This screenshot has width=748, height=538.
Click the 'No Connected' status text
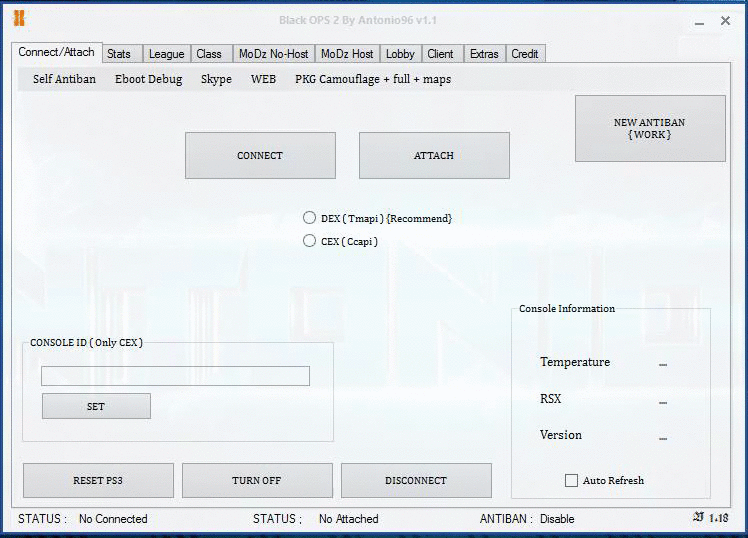point(113,519)
